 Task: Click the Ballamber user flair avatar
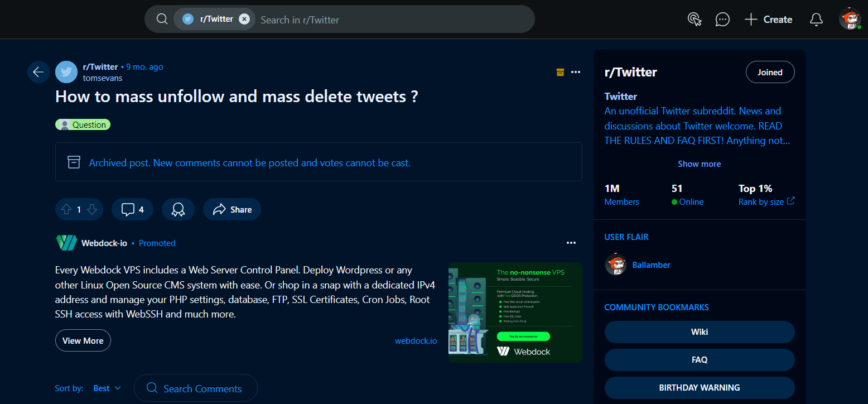pyautogui.click(x=616, y=264)
